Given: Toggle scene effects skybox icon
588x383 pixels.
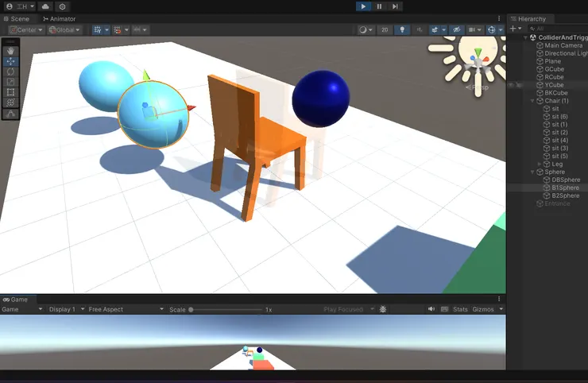Looking at the screenshot, I should [435, 29].
